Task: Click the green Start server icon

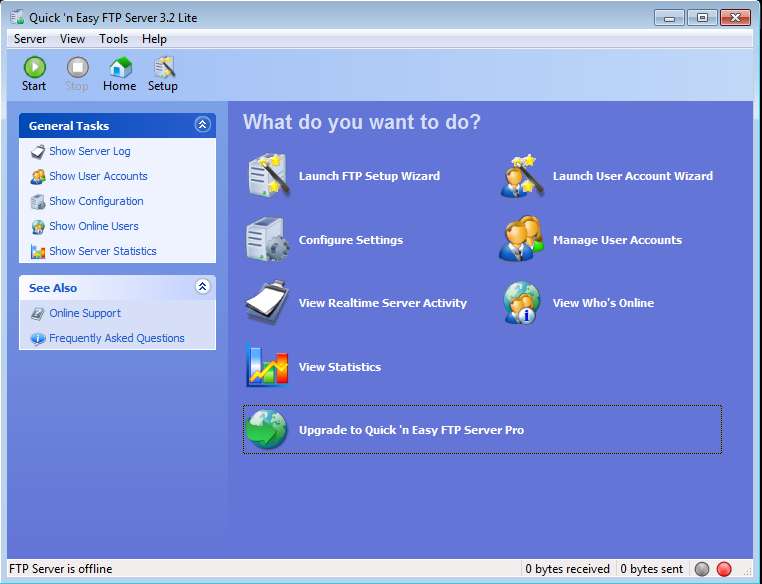Action: [x=35, y=67]
